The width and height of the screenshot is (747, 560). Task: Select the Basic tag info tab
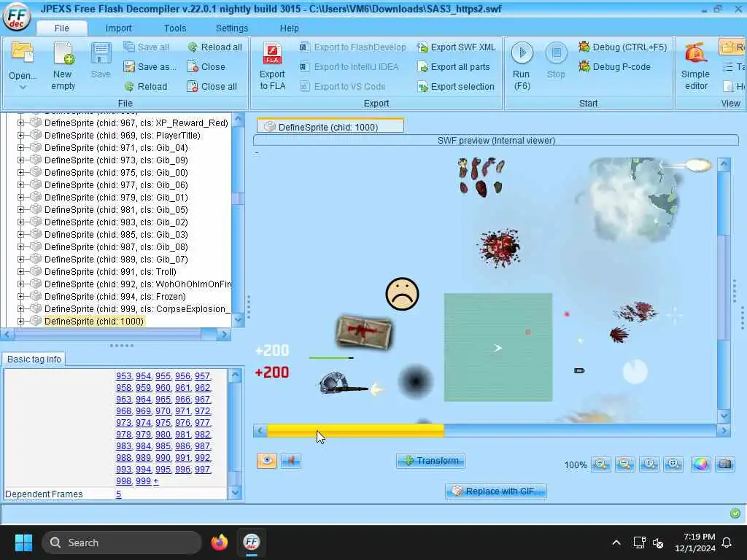pyautogui.click(x=34, y=359)
